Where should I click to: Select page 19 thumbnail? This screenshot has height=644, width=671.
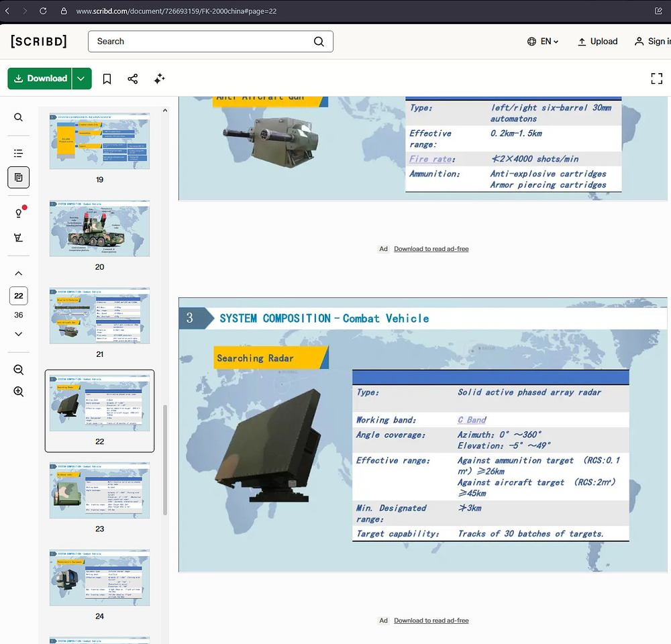[100, 141]
